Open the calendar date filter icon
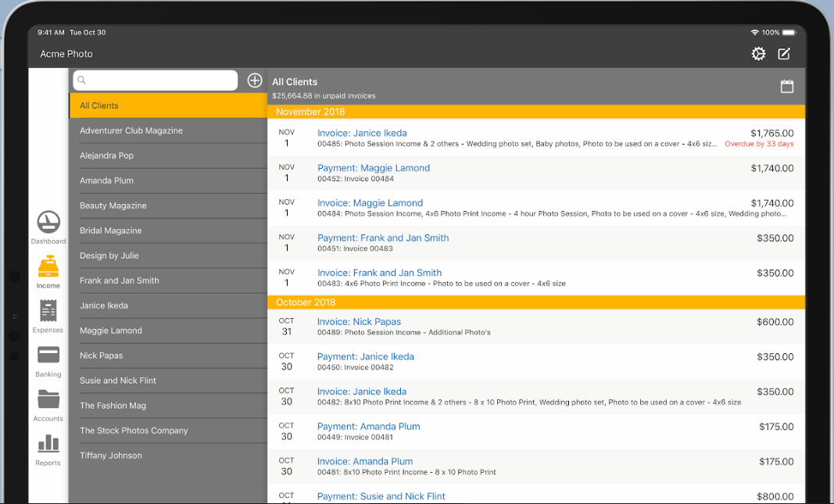Image resolution: width=834 pixels, height=504 pixels. pyautogui.click(x=787, y=86)
